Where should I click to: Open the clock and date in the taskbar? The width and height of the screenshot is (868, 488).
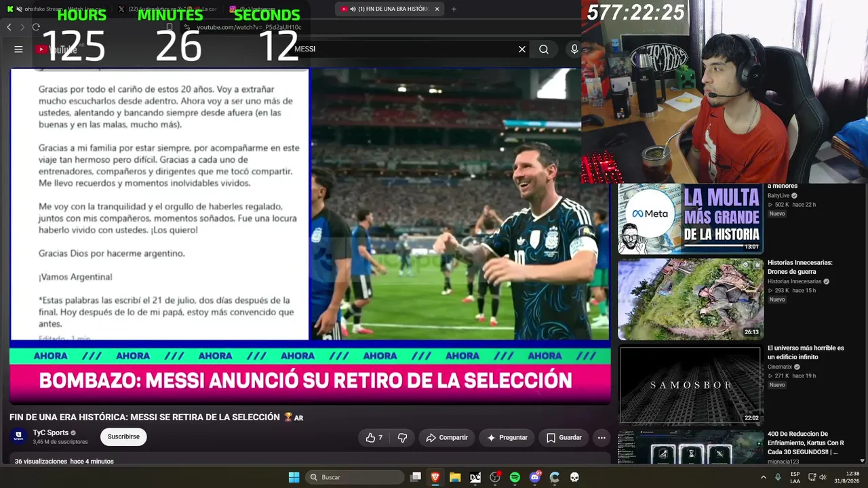pyautogui.click(x=846, y=477)
